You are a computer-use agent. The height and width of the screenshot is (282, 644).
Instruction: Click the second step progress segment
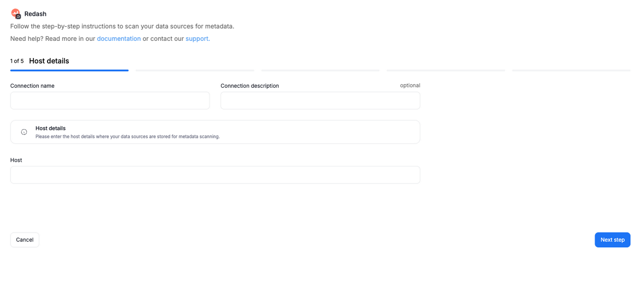pos(195,71)
